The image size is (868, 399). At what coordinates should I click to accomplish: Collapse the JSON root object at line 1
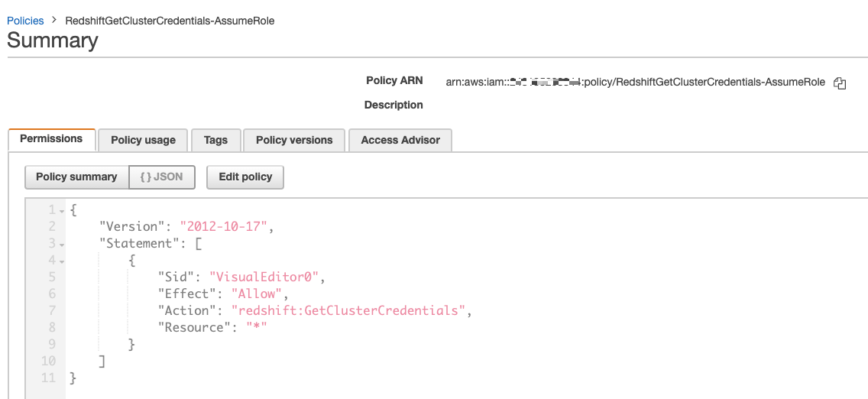click(x=62, y=211)
